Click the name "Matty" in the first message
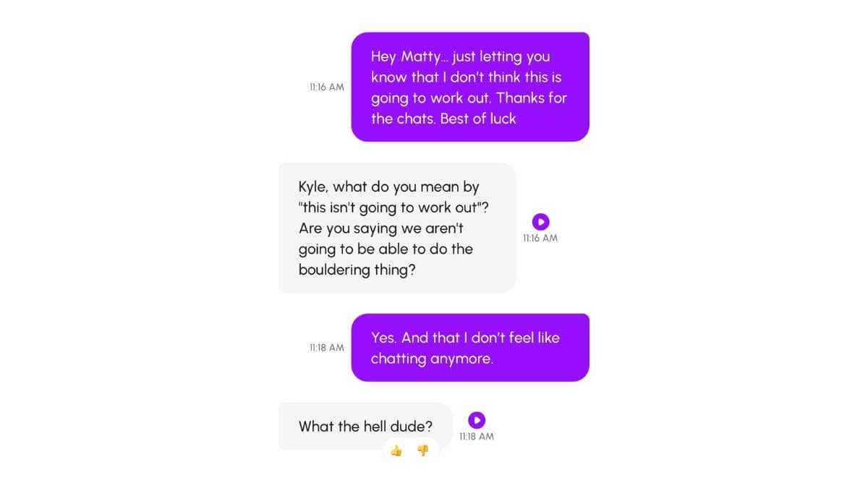This screenshot has height=488, width=868. click(x=420, y=56)
